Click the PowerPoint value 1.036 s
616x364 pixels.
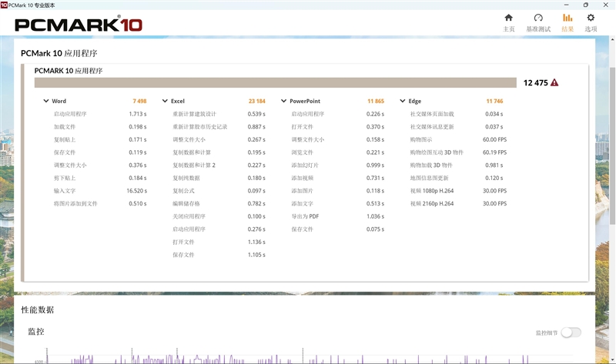375,216
